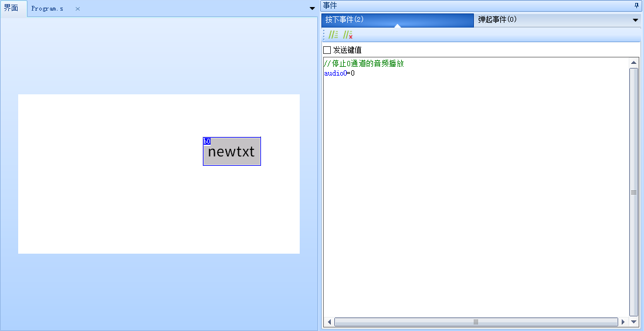The height and width of the screenshot is (331, 644).
Task: Click the horizontal scrollbar thumb in code editor
Action: tap(476, 322)
